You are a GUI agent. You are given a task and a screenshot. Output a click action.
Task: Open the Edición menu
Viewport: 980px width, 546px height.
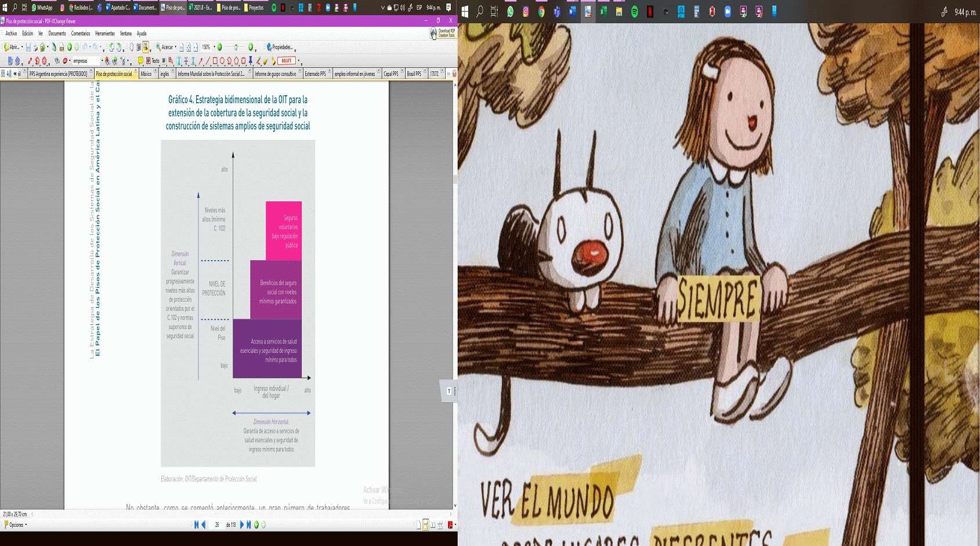tap(27, 33)
